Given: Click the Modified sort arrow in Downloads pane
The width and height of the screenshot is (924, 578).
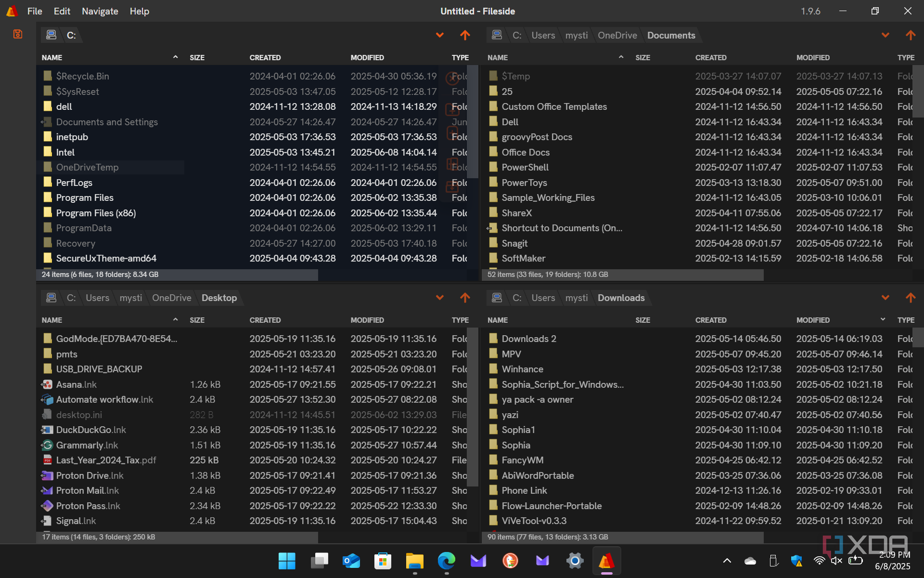Looking at the screenshot, I should pos(883,319).
